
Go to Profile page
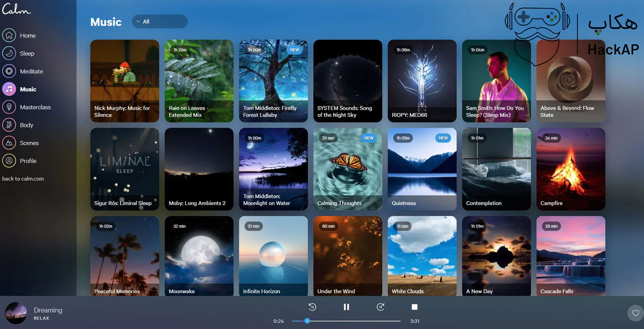(28, 161)
